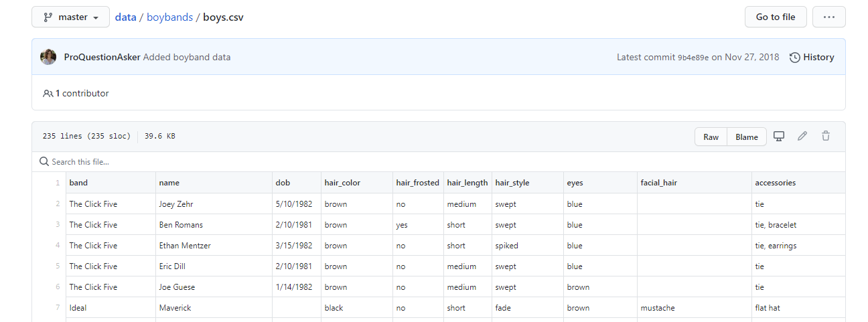Click line number 7 of the CSV
868x322 pixels.
(x=58, y=308)
